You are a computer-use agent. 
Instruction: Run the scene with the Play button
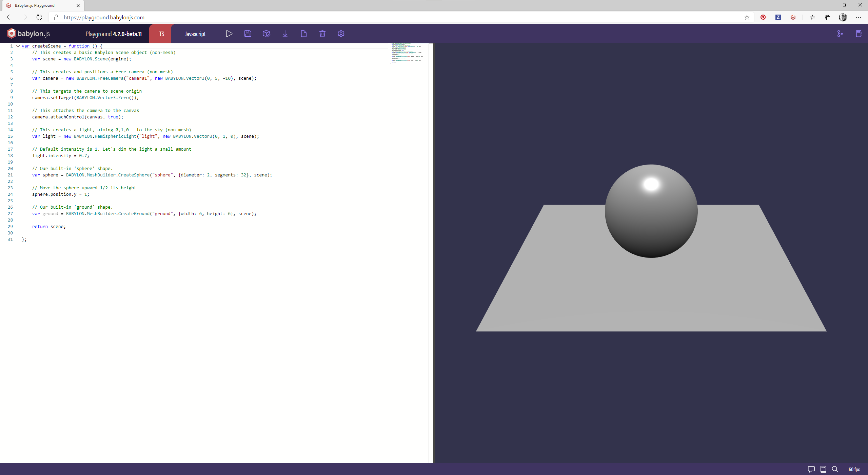229,34
